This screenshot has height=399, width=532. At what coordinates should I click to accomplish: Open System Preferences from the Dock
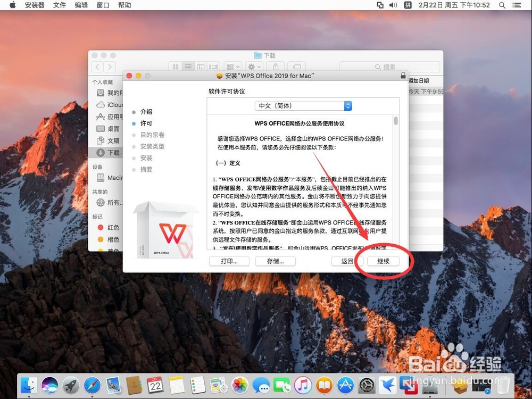tap(367, 385)
